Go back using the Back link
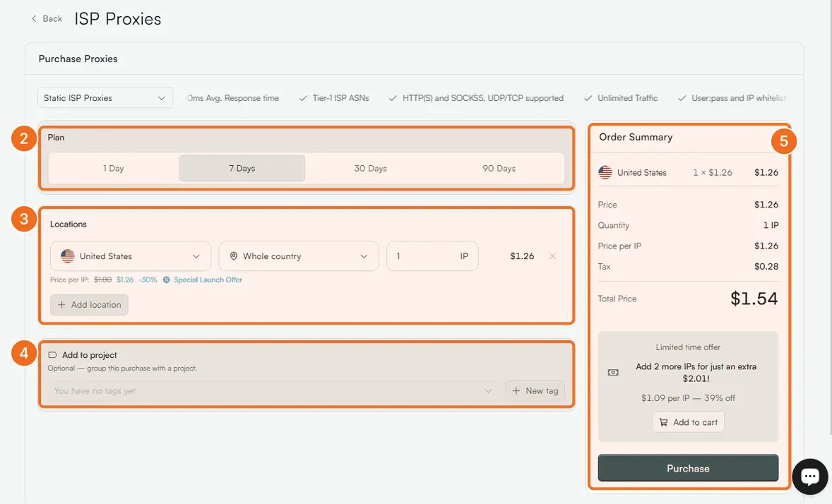Image resolution: width=832 pixels, height=504 pixels. click(47, 18)
